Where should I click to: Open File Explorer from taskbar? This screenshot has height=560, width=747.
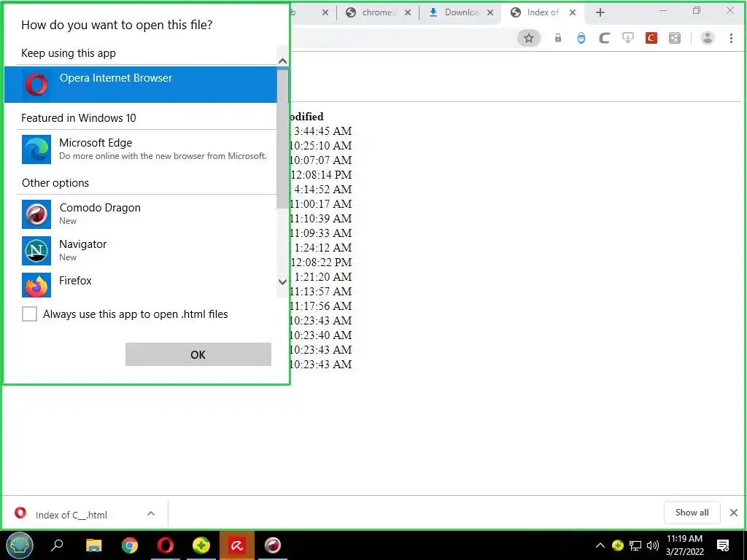pos(94,545)
